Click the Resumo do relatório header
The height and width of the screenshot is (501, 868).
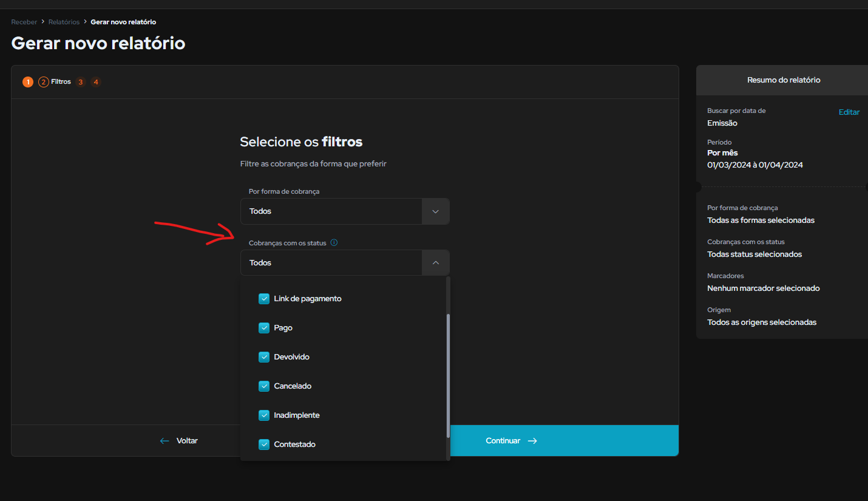[784, 80]
